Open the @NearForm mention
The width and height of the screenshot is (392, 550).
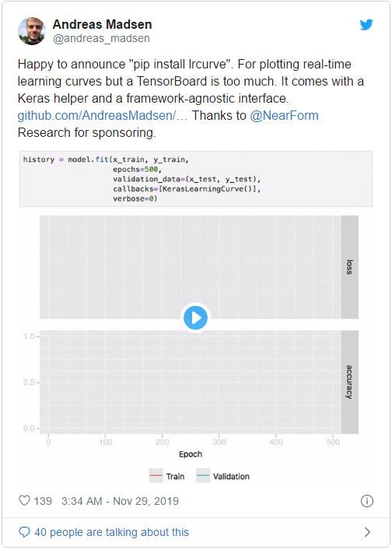pyautogui.click(x=285, y=115)
